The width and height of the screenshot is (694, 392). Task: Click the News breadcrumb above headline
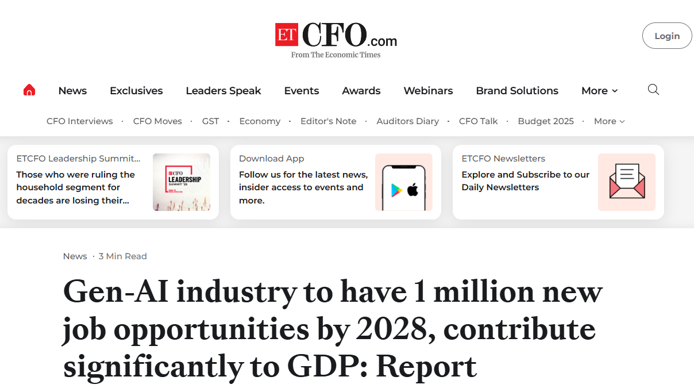(75, 256)
